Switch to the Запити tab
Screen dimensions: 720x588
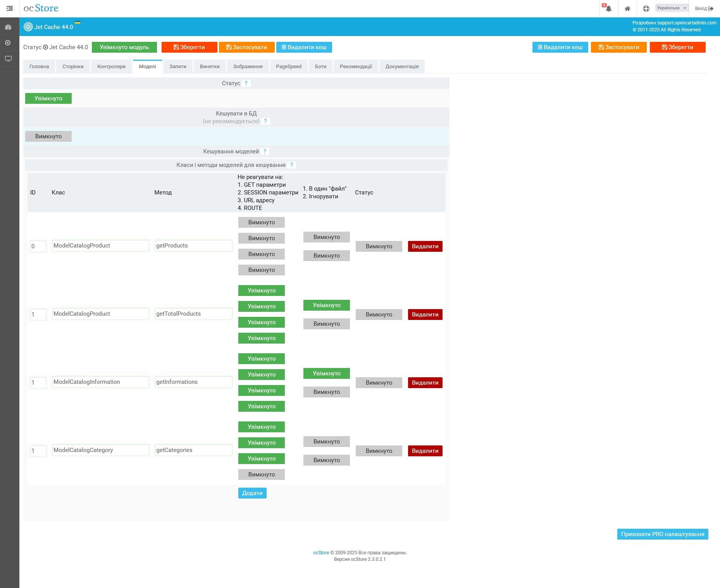click(177, 67)
